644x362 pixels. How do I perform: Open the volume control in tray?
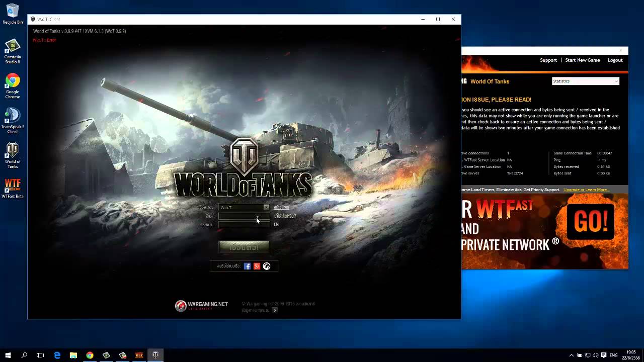click(x=595, y=355)
